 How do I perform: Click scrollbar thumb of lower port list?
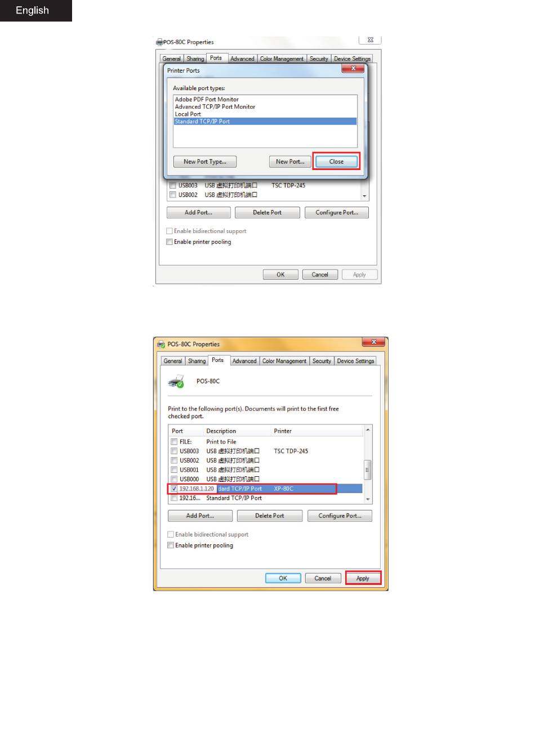click(368, 469)
